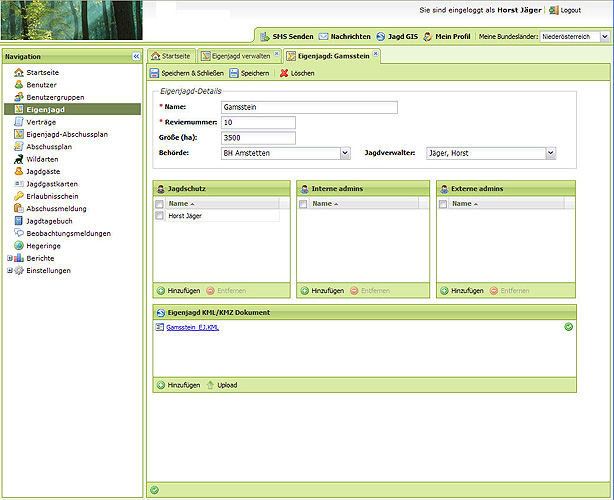Click the Abschussplan icon
The image size is (614, 500).
19,146
